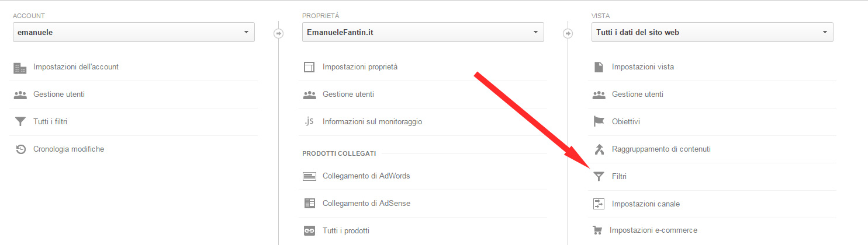Click the building icon for Impostazioni dell'account
The height and width of the screenshot is (245, 868).
[x=20, y=68]
